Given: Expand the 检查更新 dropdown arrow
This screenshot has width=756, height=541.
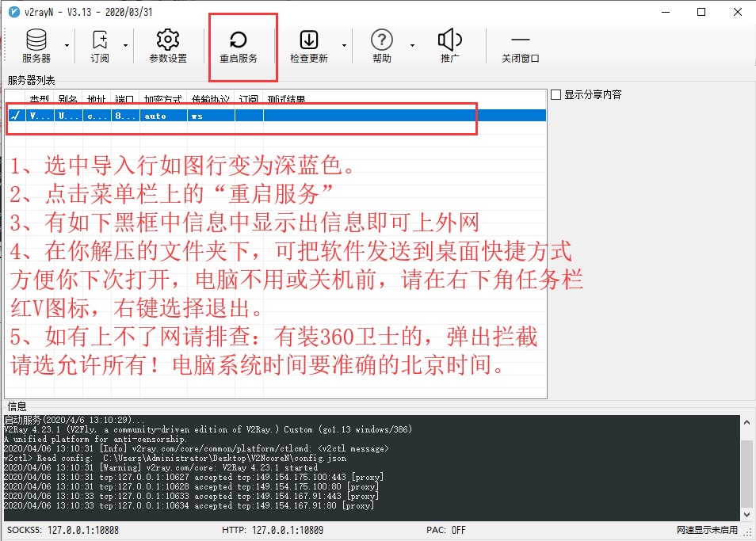Looking at the screenshot, I should 344,46.
